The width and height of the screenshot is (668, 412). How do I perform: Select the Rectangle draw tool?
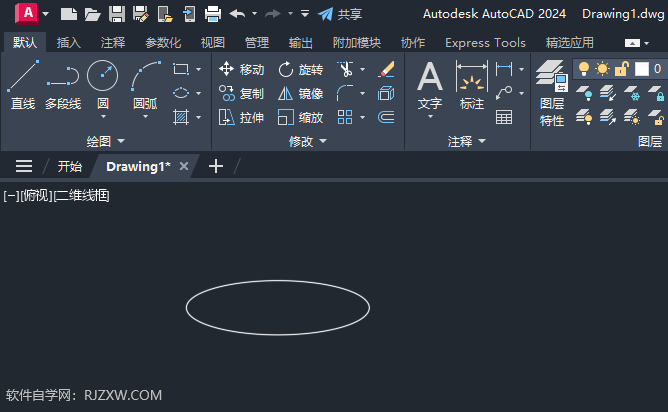181,69
